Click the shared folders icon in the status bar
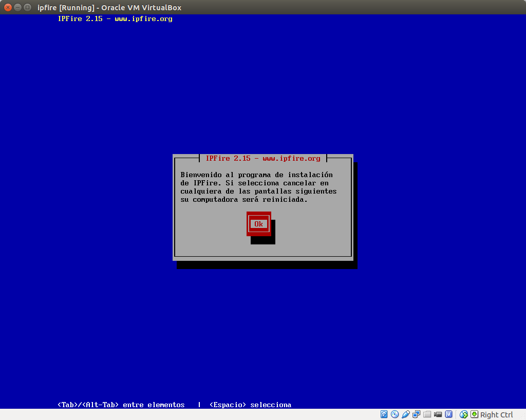Image resolution: width=526 pixels, height=420 pixels. coord(427,414)
